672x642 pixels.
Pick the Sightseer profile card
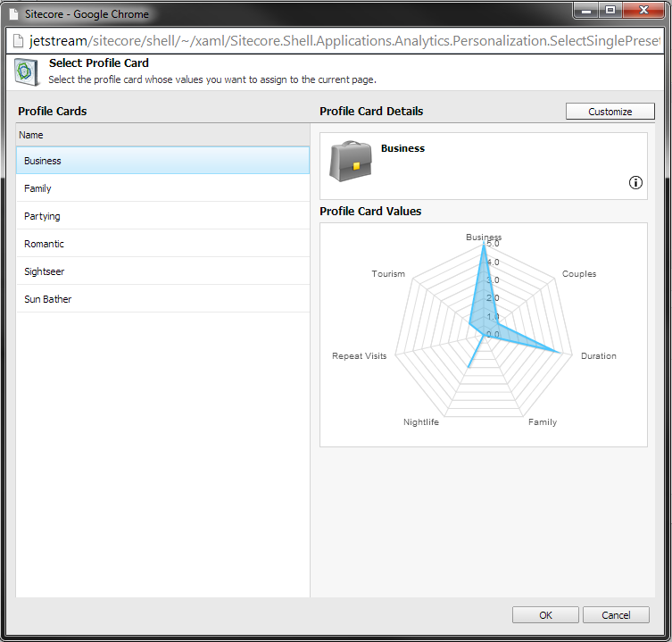pos(162,271)
